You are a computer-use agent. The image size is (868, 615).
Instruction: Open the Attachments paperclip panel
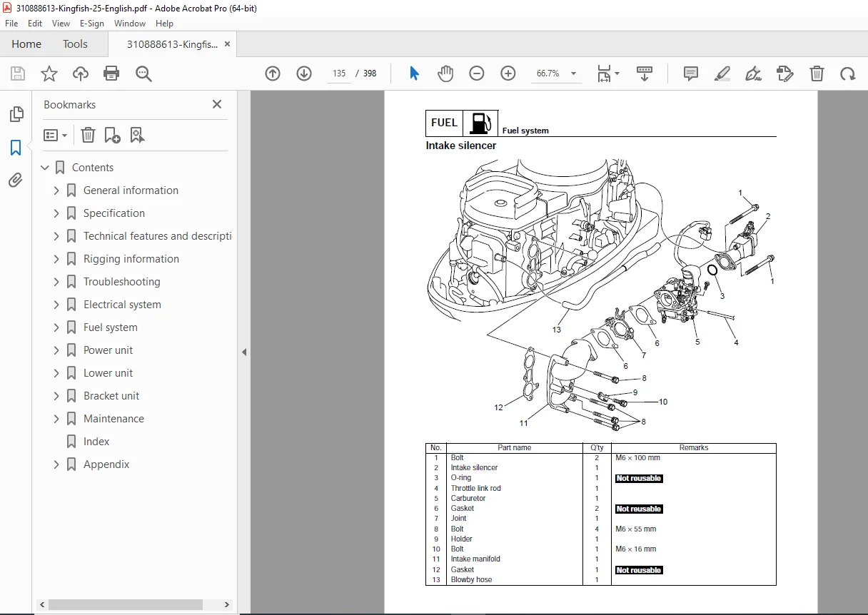16,181
